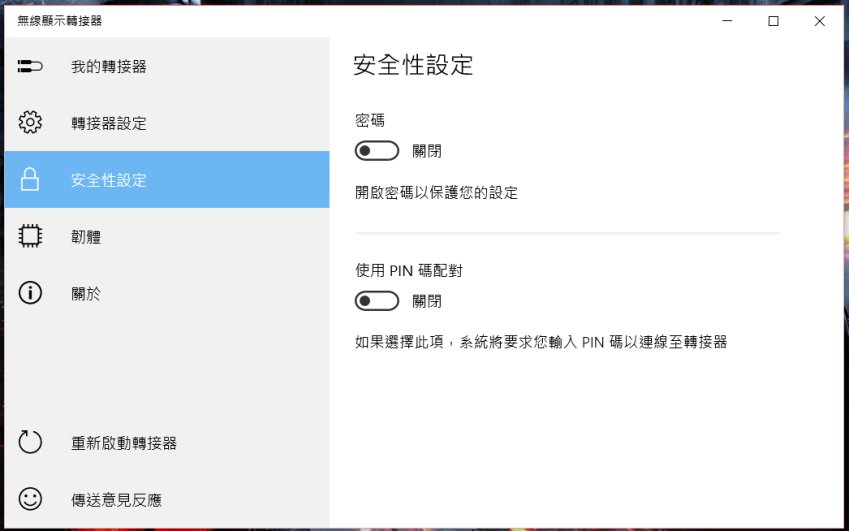Go to 轉接器設定 in the sidebar

point(167,123)
